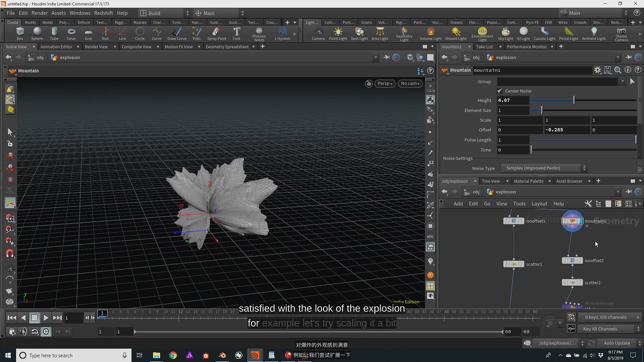This screenshot has height=362, width=644.
Task: Select the Font shelf tool
Action: [x=236, y=34]
